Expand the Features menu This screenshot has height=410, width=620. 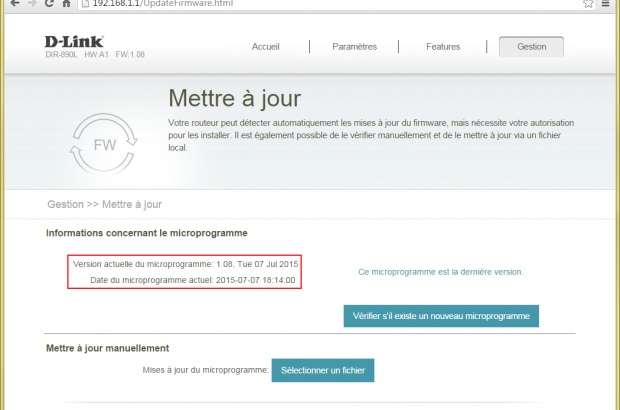point(443,47)
